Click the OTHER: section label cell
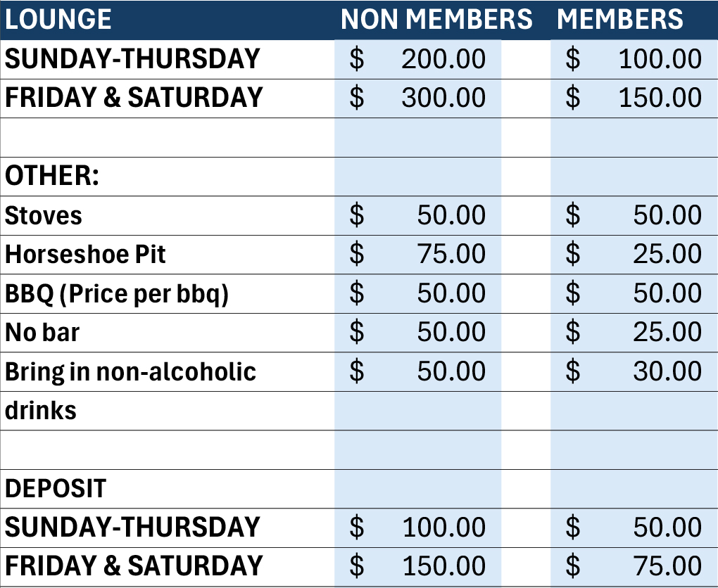The width and height of the screenshot is (718, 588). [167, 177]
